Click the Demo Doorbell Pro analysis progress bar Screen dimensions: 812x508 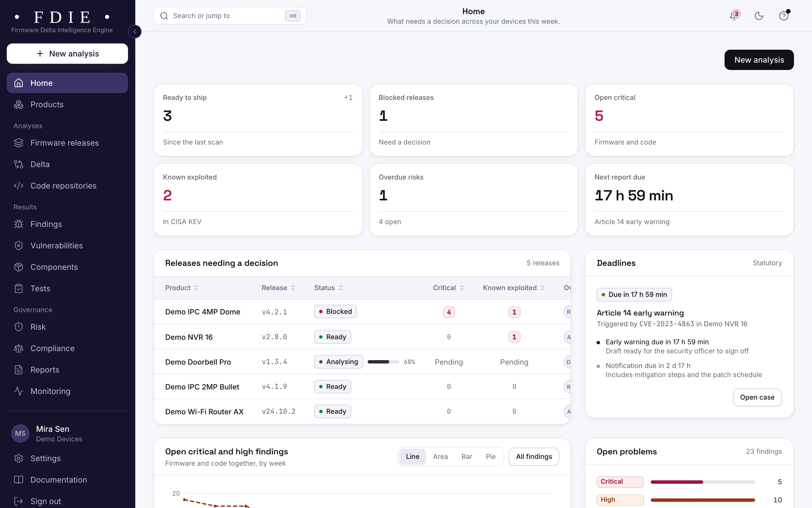tap(383, 362)
